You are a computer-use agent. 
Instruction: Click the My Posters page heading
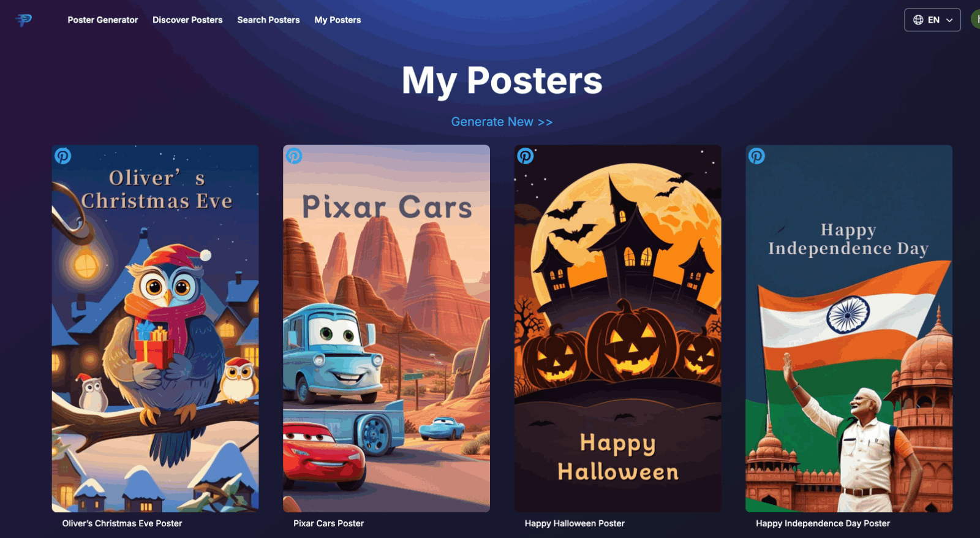(502, 80)
